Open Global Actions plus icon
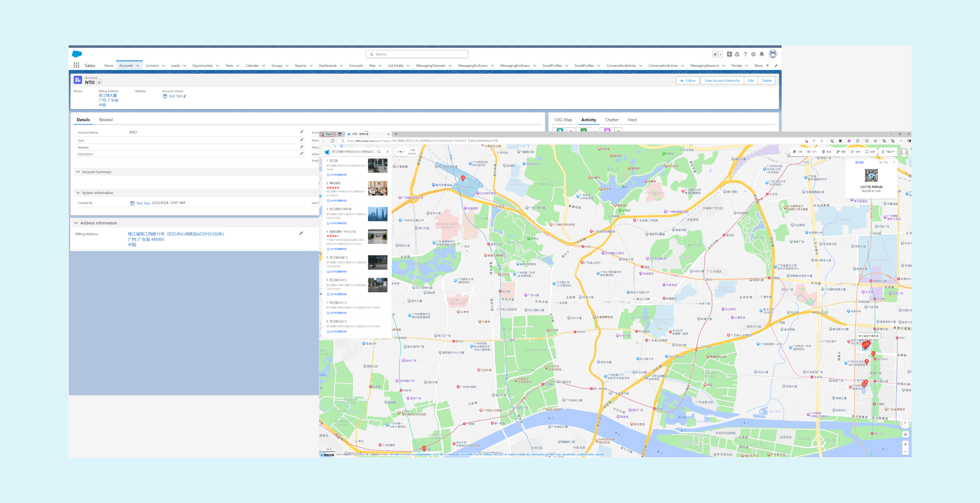Viewport: 980px width, 503px height. coord(729,54)
